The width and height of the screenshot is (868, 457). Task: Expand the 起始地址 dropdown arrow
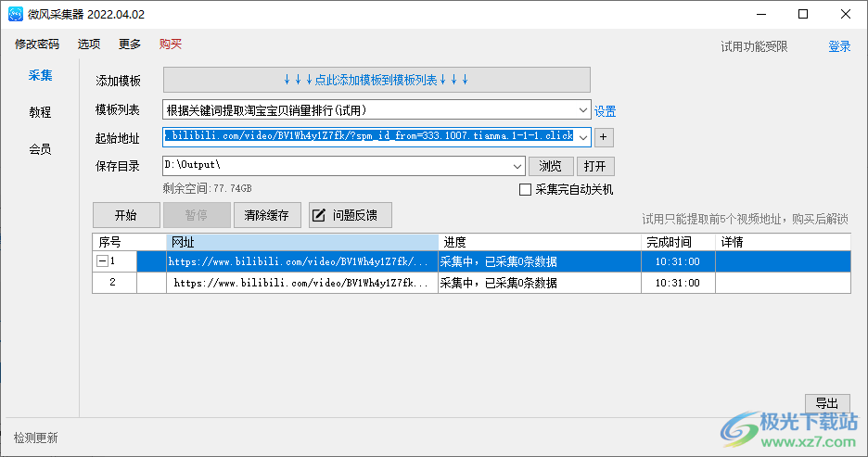tap(583, 137)
